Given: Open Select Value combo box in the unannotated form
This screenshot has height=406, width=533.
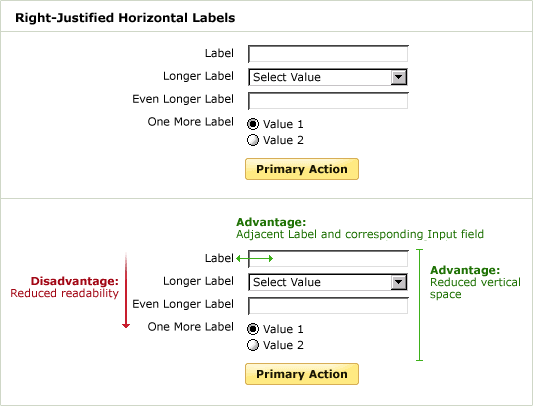Looking at the screenshot, I should tap(328, 77).
